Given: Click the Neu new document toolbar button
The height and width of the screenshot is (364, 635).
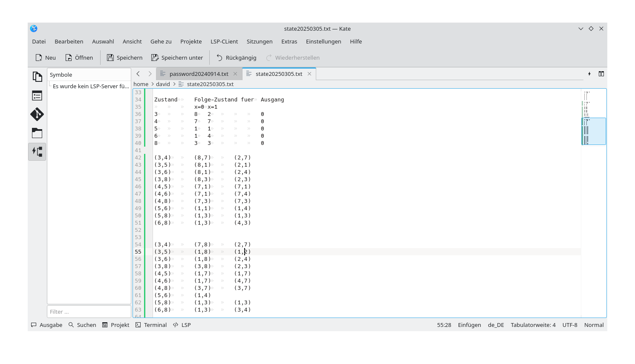Looking at the screenshot, I should pyautogui.click(x=46, y=58).
